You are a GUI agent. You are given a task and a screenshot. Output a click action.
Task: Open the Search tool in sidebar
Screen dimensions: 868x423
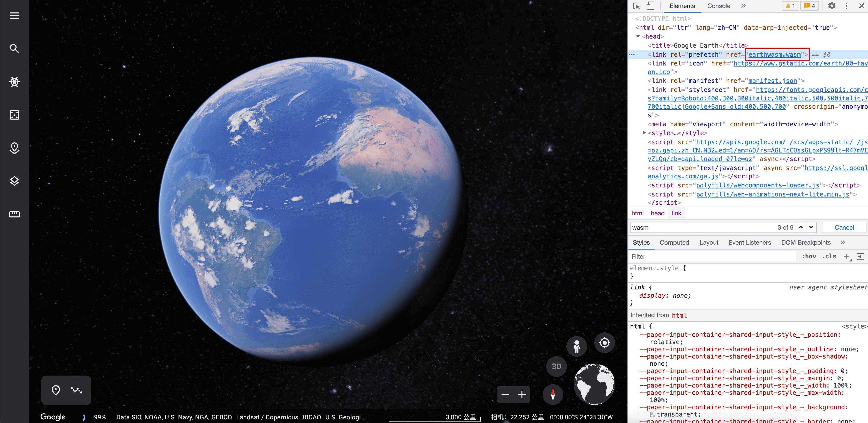click(x=14, y=49)
